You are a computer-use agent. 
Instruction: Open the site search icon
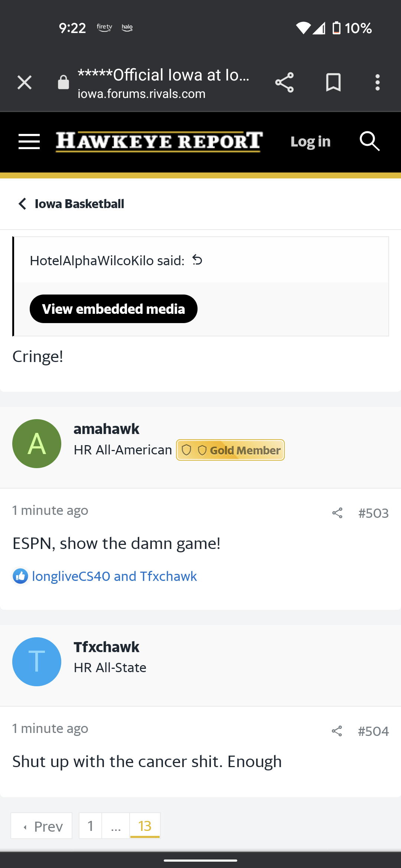(369, 141)
